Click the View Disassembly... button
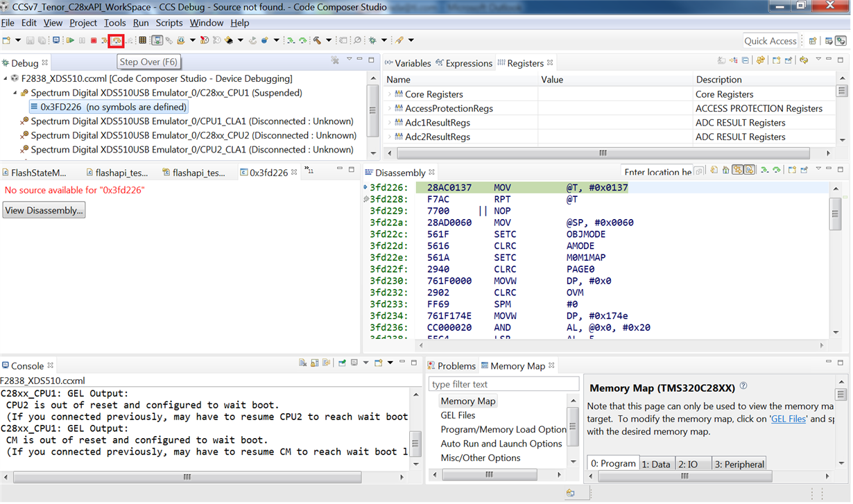Image resolution: width=853 pixels, height=504 pixels. pos(44,210)
